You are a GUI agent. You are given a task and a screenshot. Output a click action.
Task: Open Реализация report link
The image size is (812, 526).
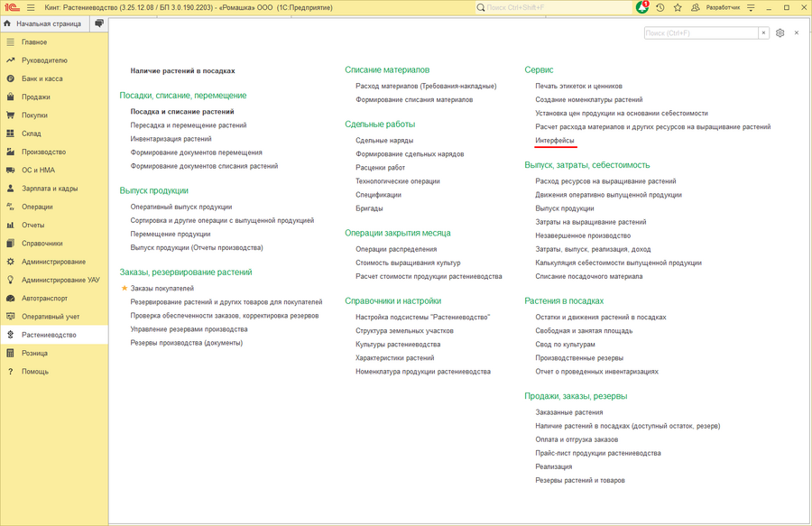tap(554, 466)
